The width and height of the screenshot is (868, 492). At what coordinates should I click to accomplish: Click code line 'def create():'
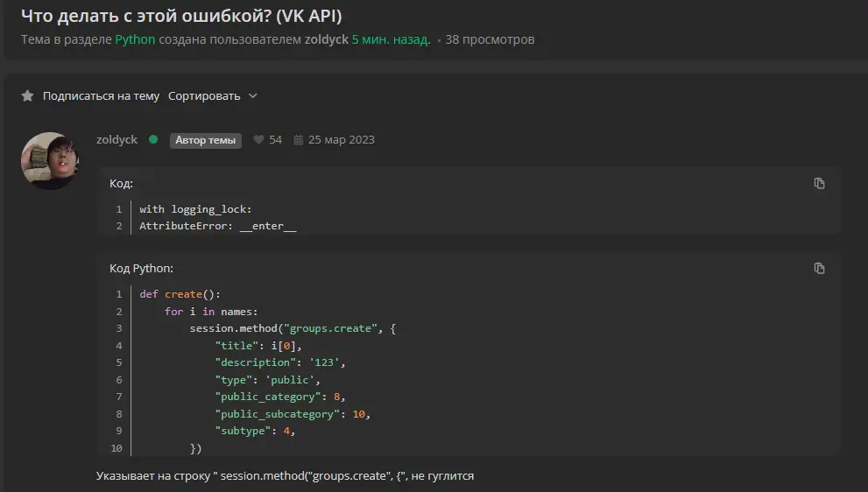point(180,294)
